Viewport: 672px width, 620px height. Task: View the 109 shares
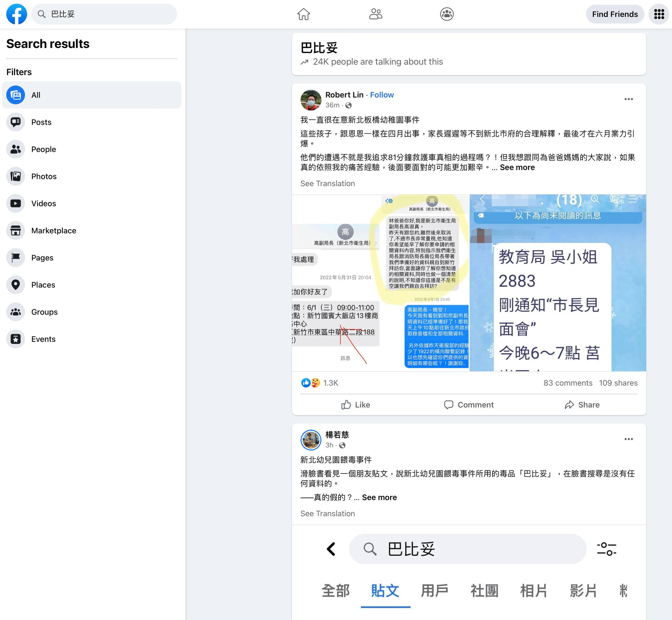click(x=618, y=383)
